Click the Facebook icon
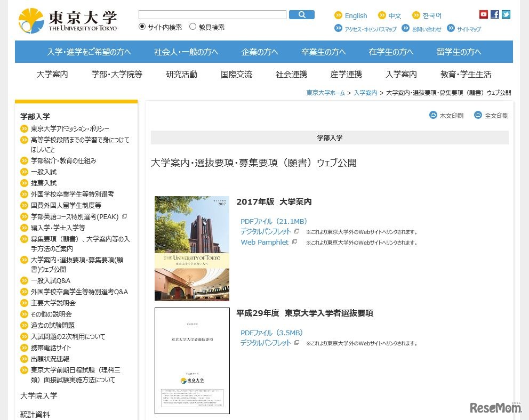The image size is (529, 420). [494, 14]
